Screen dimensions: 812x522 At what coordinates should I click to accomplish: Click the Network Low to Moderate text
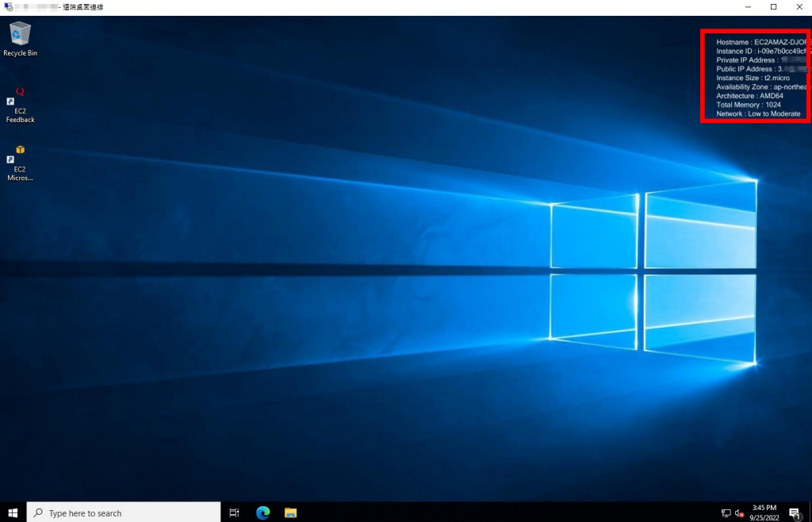pyautogui.click(x=759, y=113)
